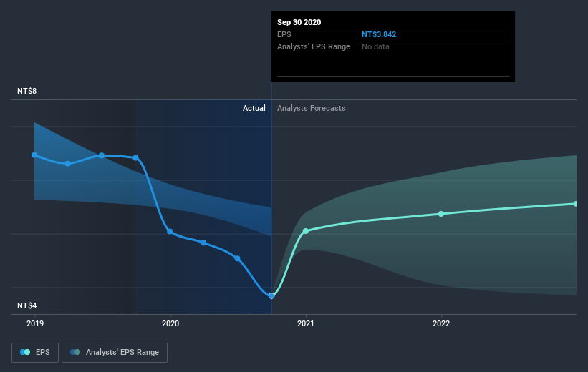Click the NT$4 y-axis label

[27, 305]
